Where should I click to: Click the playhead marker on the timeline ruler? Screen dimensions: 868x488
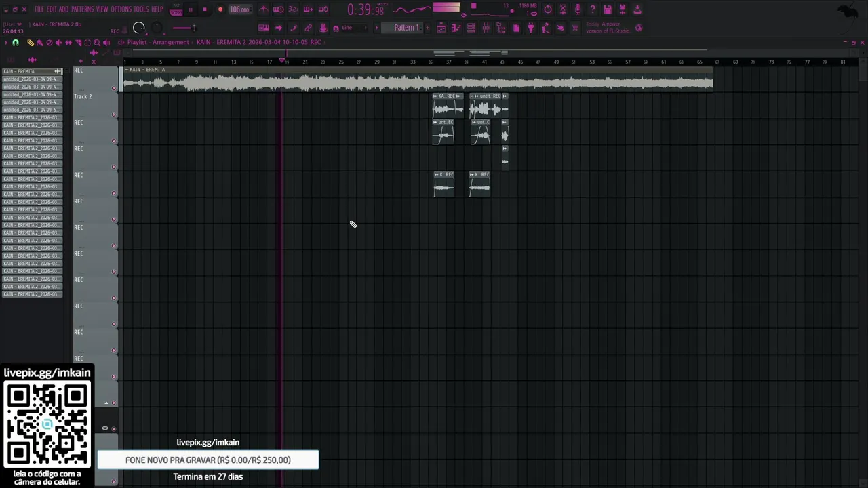282,61
